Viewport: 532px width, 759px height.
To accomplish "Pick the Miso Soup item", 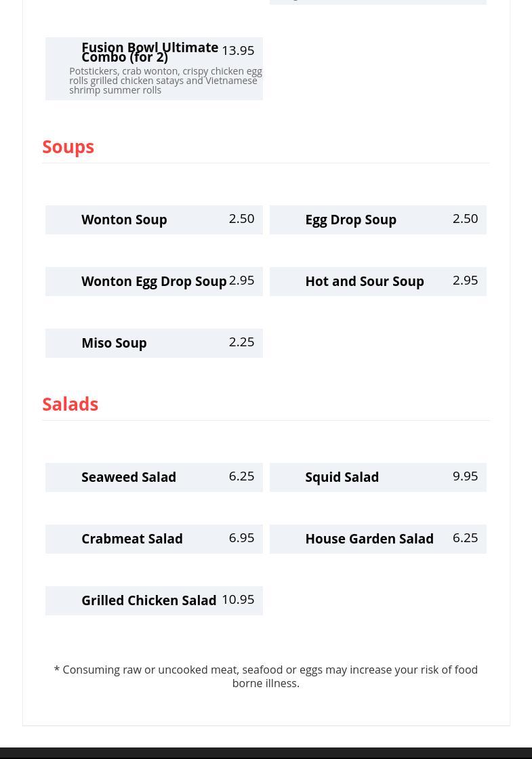I will [x=154, y=343].
